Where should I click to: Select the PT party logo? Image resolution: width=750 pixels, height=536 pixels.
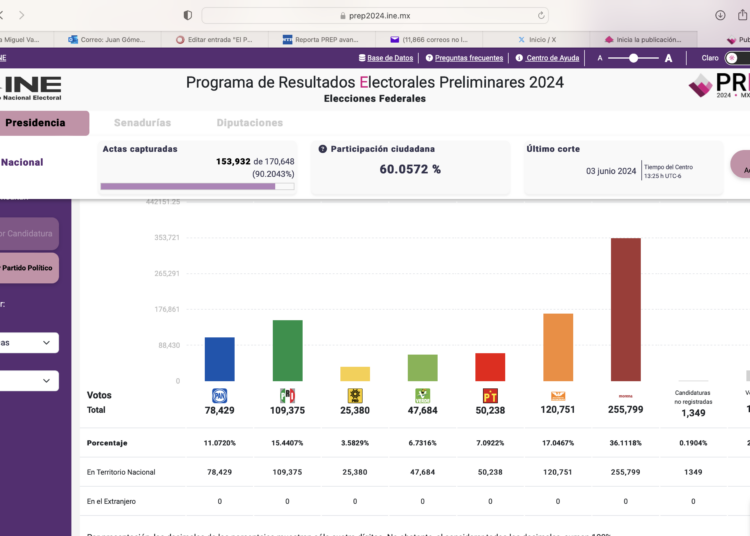490,396
